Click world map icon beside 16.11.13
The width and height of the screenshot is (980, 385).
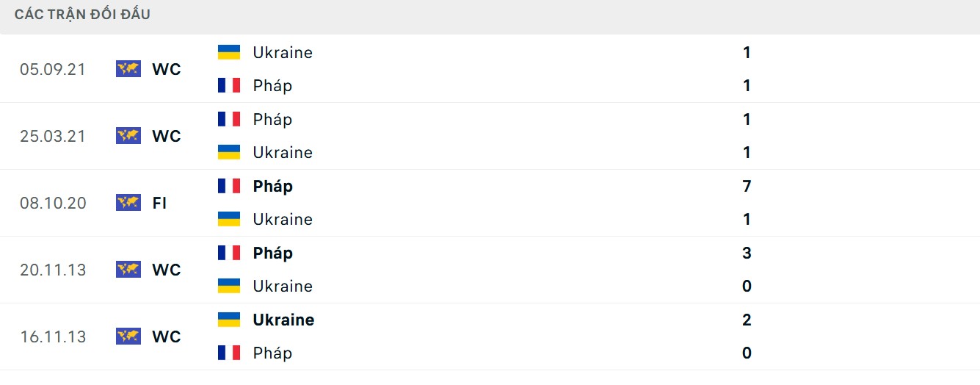(128, 337)
